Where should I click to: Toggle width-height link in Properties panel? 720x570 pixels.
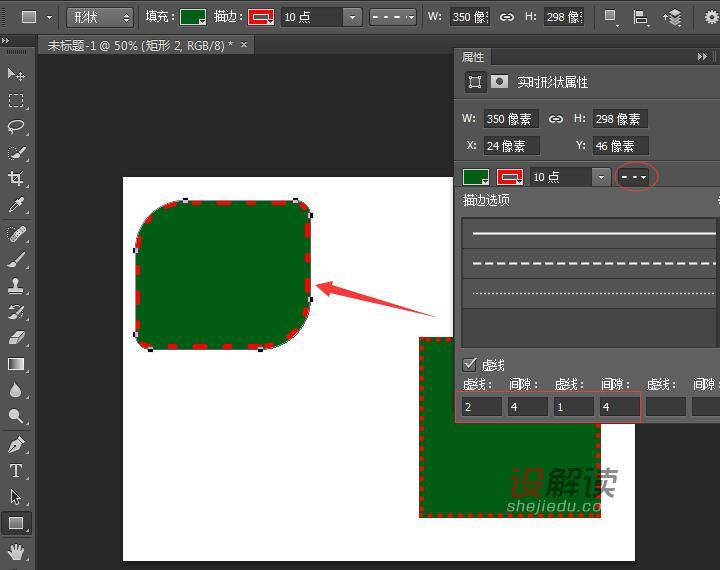pos(556,119)
